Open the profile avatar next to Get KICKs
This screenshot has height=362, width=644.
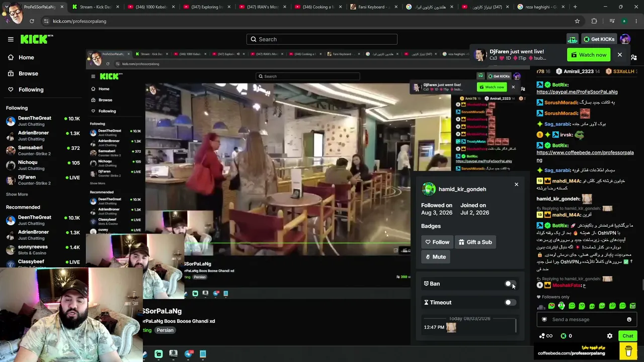tap(625, 39)
